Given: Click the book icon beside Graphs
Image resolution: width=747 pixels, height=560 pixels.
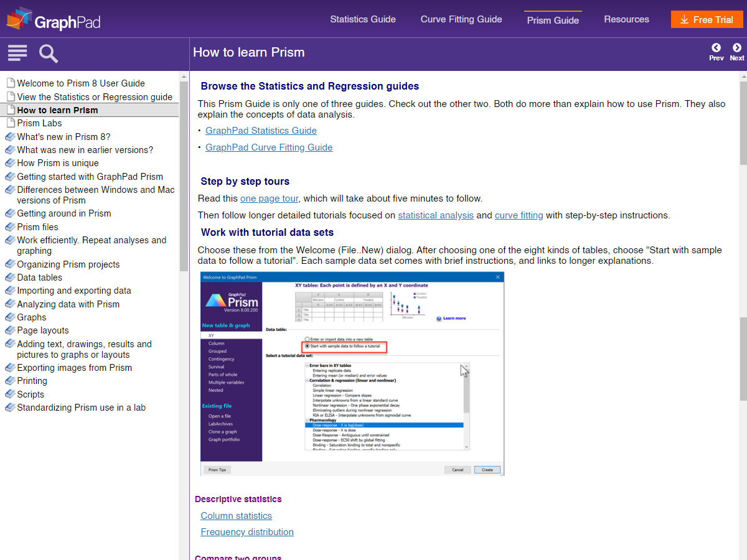Looking at the screenshot, I should 10,317.
